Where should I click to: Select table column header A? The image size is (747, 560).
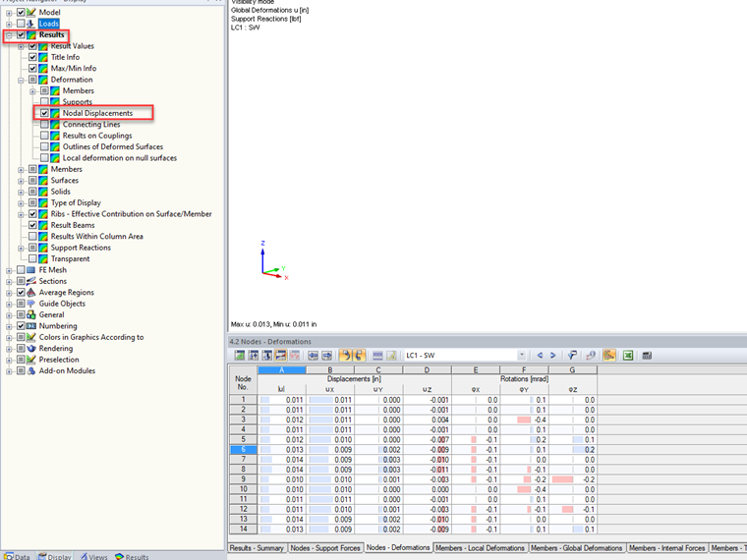pos(281,370)
